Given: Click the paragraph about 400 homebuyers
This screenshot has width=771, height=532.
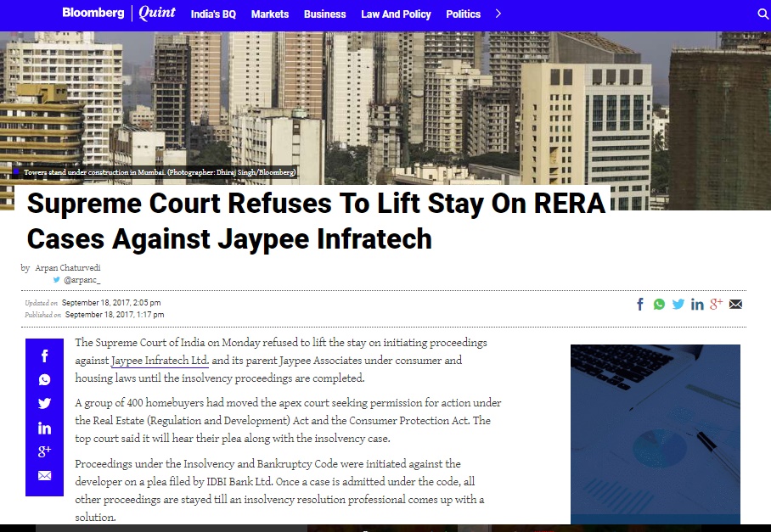Looking at the screenshot, I should [x=288, y=421].
